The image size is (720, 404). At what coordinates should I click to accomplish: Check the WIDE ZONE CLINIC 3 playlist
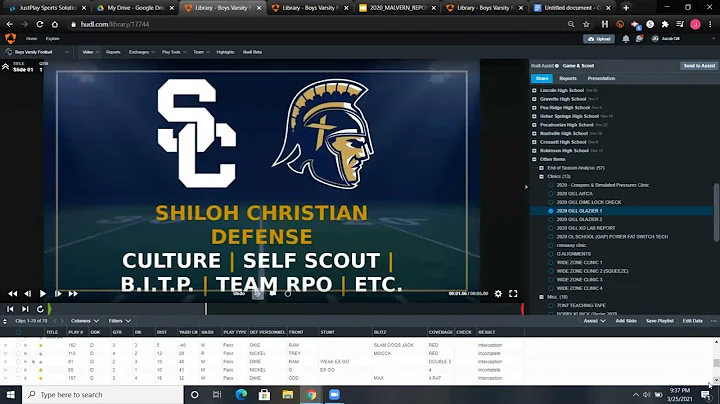click(x=551, y=280)
